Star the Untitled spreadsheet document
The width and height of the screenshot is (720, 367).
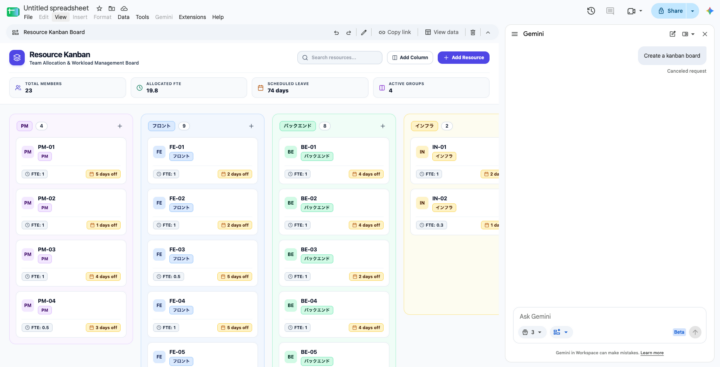click(99, 8)
